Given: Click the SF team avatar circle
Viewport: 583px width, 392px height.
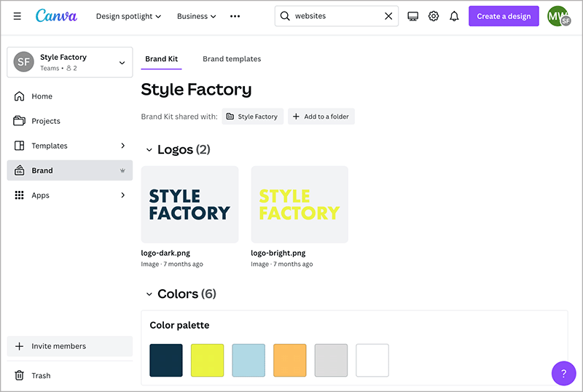Looking at the screenshot, I should (24, 62).
